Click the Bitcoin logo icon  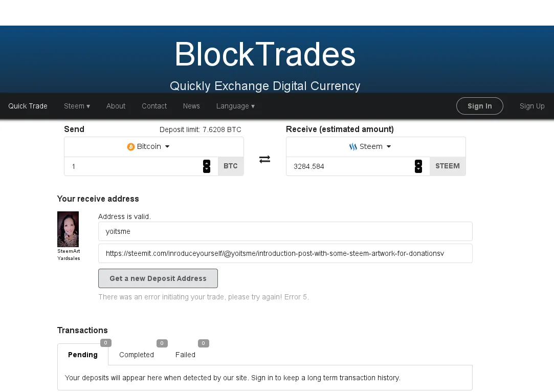[131, 147]
